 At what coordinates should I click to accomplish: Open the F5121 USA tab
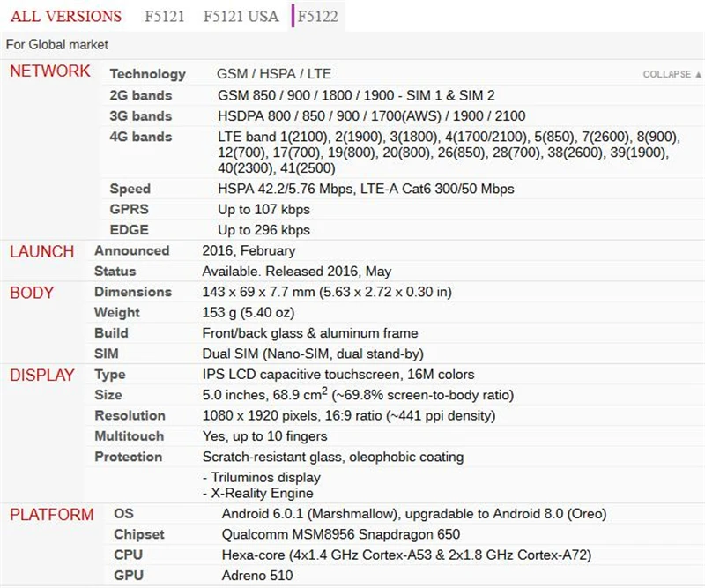[241, 16]
